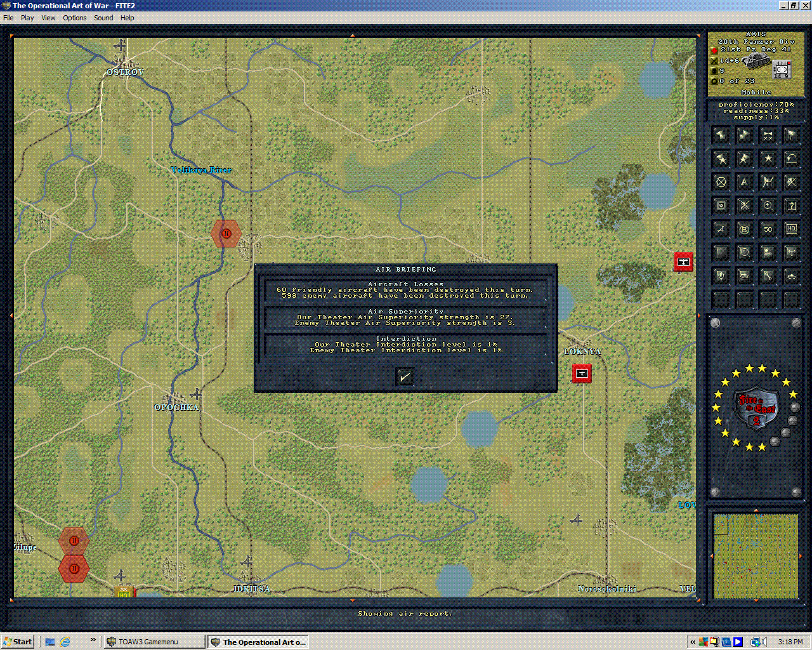Click the '3:18 PM' taskbar clock
Viewport: 812px width, 650px height.
pyautogui.click(x=790, y=642)
